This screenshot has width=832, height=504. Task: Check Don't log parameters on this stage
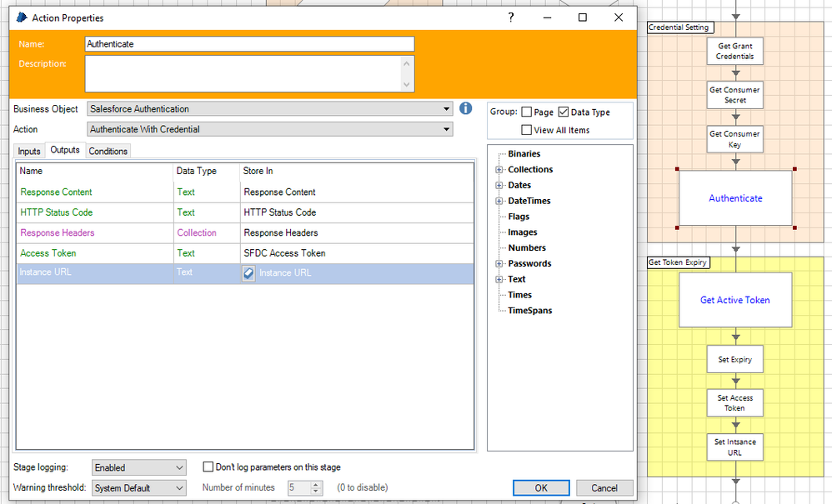[x=209, y=467]
